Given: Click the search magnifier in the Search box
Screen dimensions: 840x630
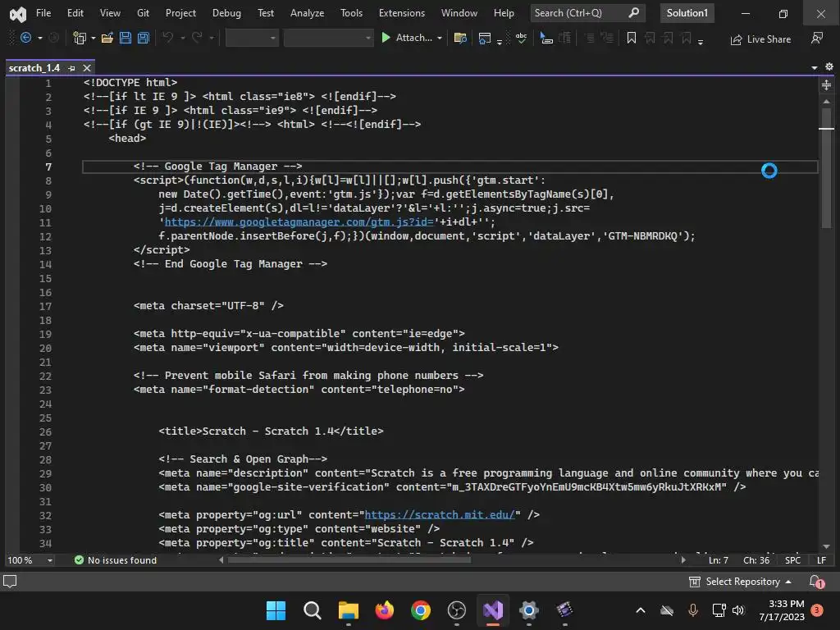Looking at the screenshot, I should coord(634,12).
